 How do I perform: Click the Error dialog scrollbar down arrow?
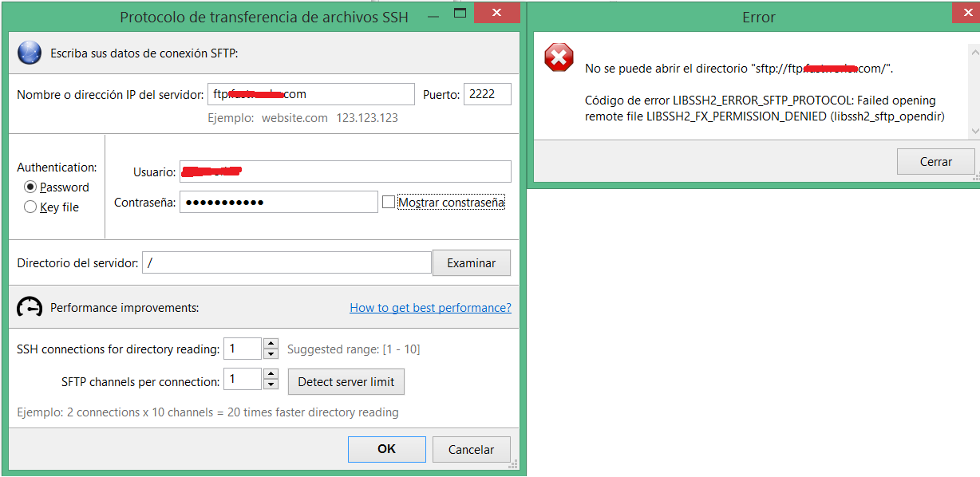coord(974,130)
